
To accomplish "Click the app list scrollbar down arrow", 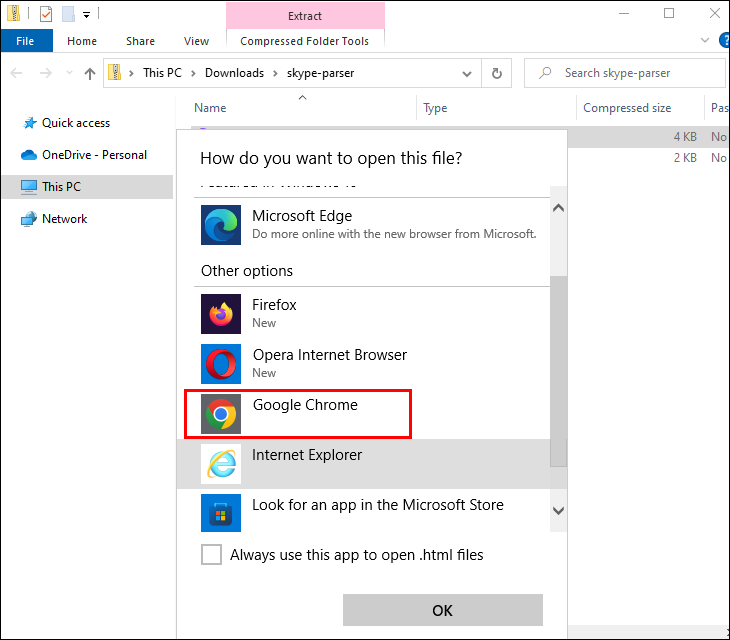I will click(x=558, y=511).
